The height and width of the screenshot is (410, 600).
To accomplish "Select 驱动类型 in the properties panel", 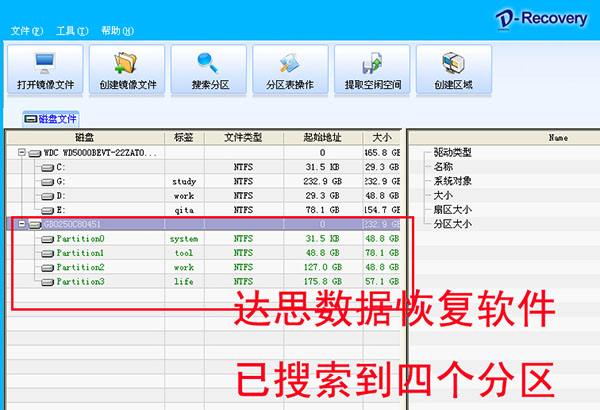I will [x=452, y=152].
